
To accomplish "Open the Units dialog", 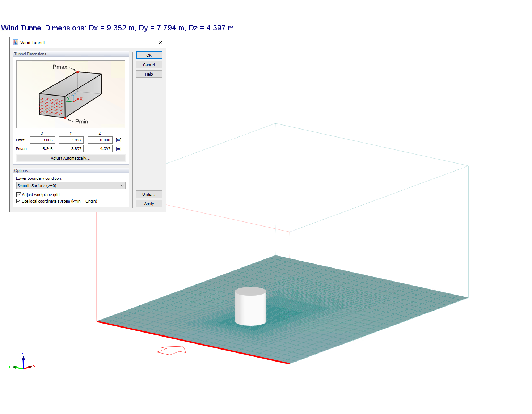I will tap(149, 194).
